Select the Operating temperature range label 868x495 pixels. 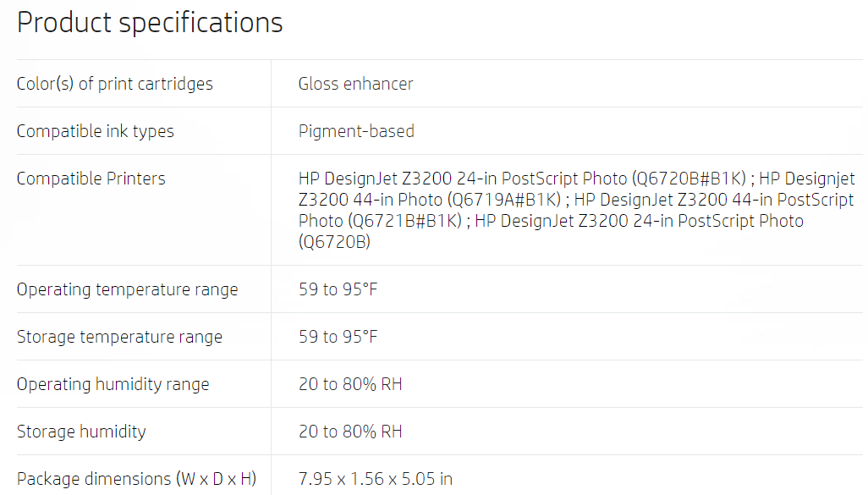pos(127,289)
